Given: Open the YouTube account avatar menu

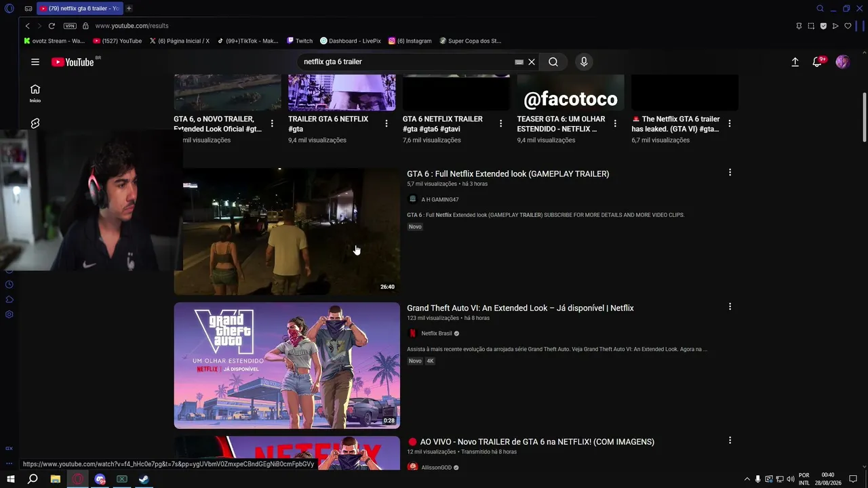Looking at the screenshot, I should coord(842,62).
